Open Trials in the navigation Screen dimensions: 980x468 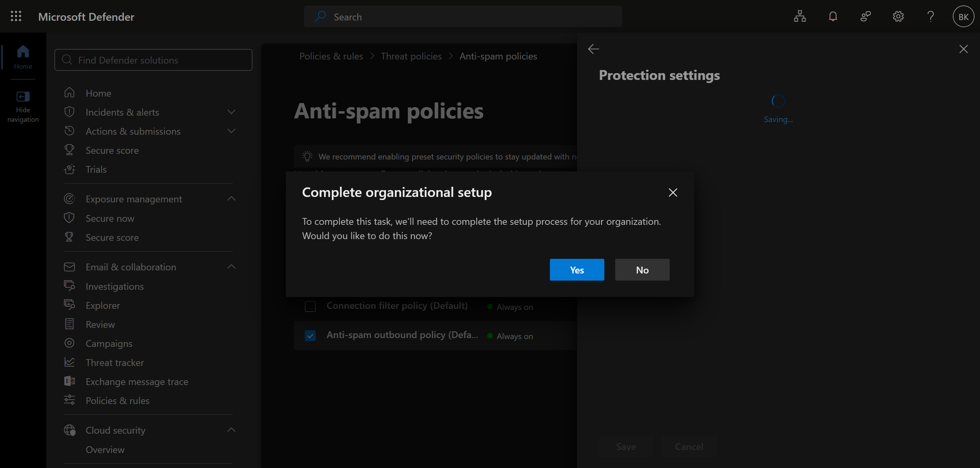coord(96,169)
